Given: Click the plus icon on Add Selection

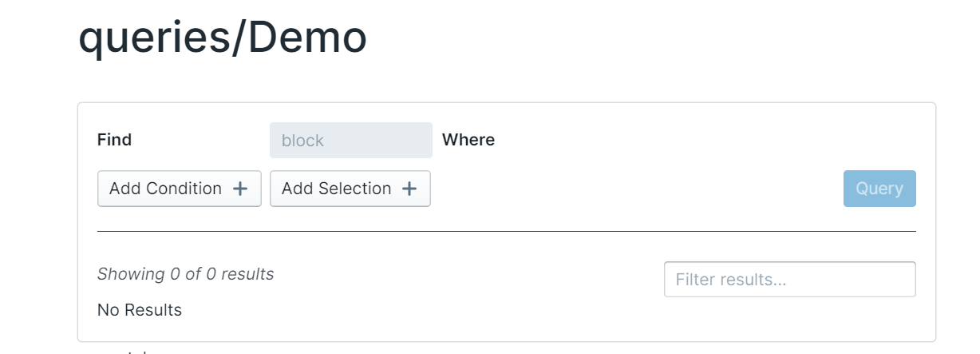Looking at the screenshot, I should 409,189.
